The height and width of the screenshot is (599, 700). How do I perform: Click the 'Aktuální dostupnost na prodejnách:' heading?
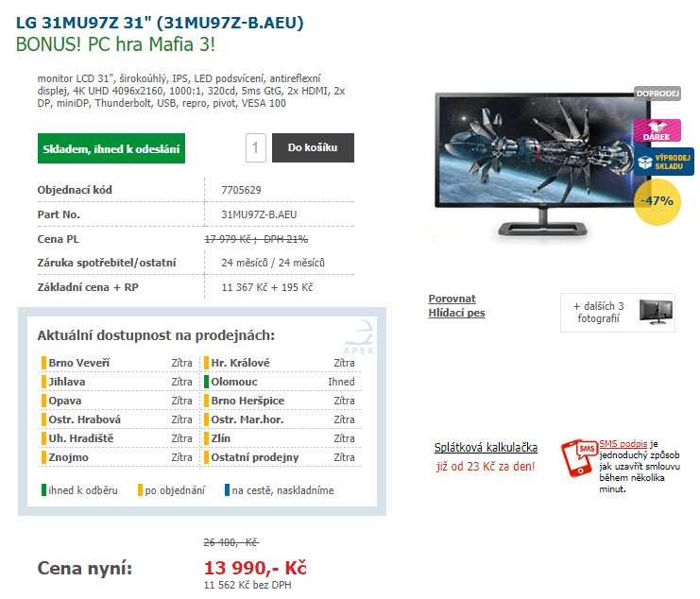click(156, 335)
